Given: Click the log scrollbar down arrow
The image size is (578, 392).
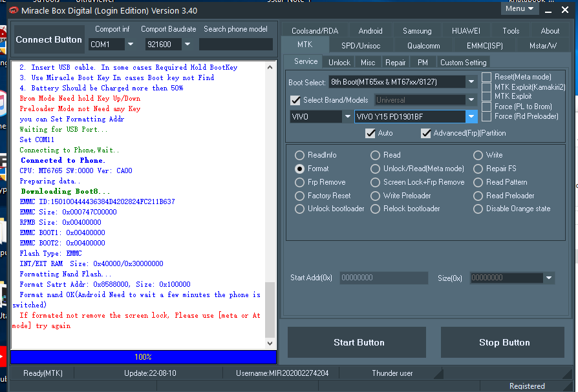Looking at the screenshot, I should coord(270,343).
